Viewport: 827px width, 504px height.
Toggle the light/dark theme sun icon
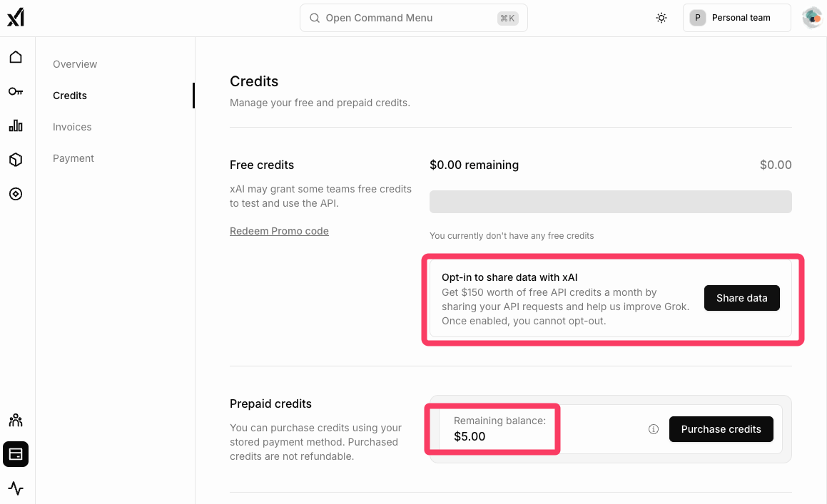[661, 18]
